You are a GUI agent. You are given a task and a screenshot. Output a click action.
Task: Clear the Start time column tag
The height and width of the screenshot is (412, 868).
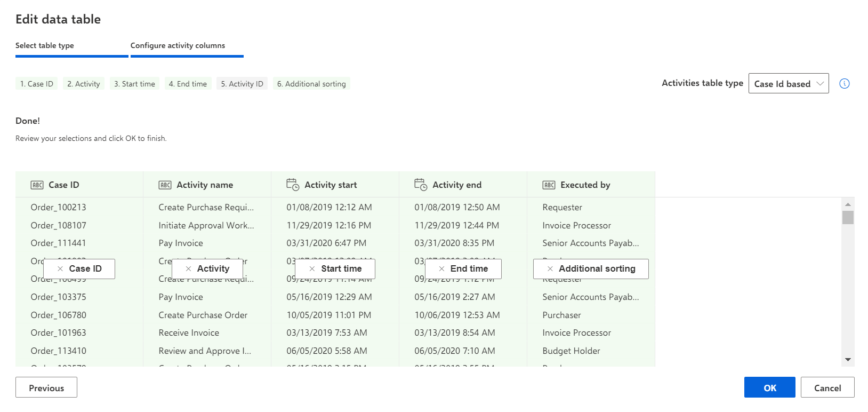tap(312, 269)
